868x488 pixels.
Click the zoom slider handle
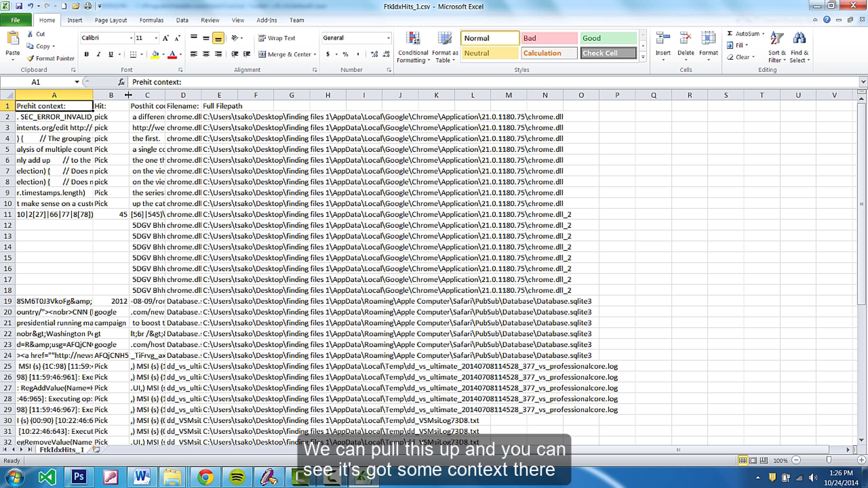point(829,460)
